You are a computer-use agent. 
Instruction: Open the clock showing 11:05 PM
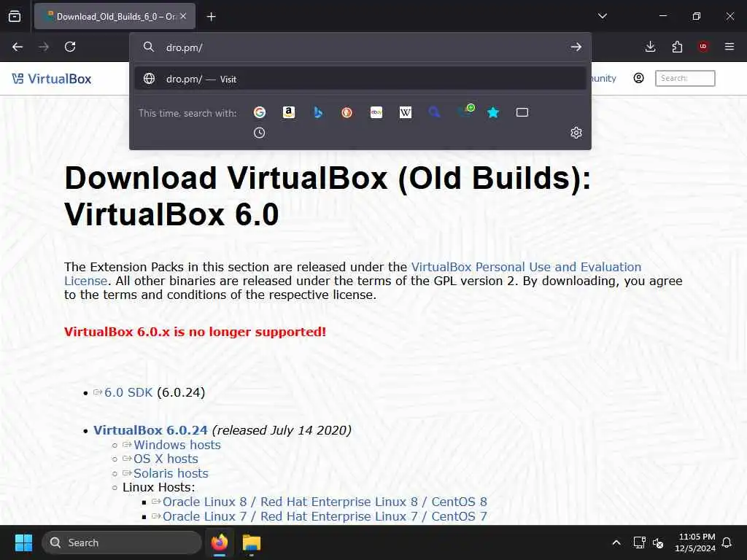point(695,542)
